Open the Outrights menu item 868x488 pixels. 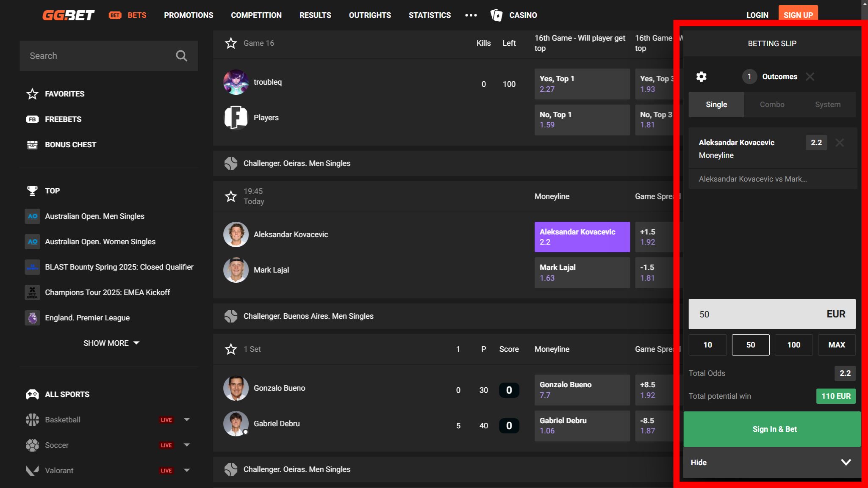click(370, 15)
